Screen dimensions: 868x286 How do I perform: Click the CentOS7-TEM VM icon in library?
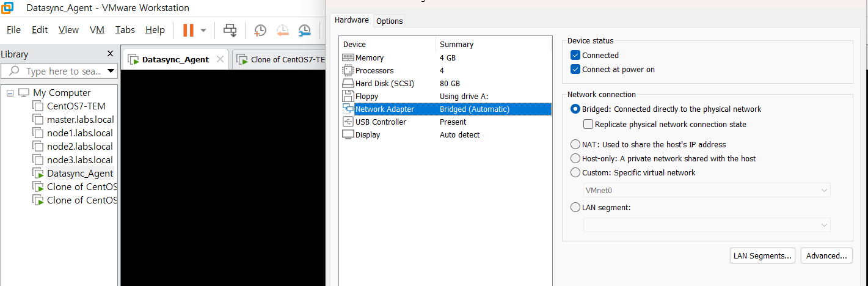pyautogui.click(x=38, y=106)
